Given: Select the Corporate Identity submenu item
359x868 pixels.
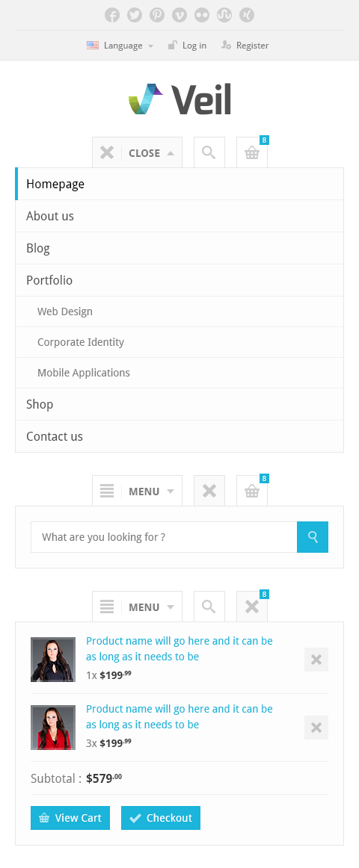Looking at the screenshot, I should 179,342.
